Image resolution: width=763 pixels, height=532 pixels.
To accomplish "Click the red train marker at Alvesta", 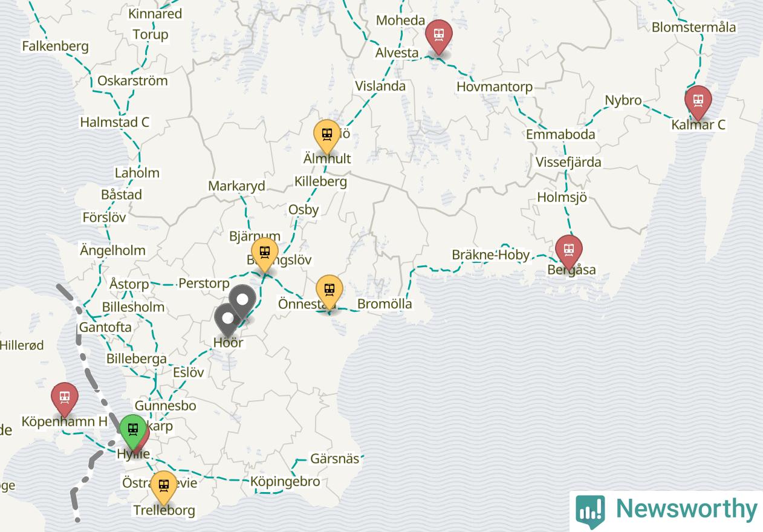I will [438, 35].
